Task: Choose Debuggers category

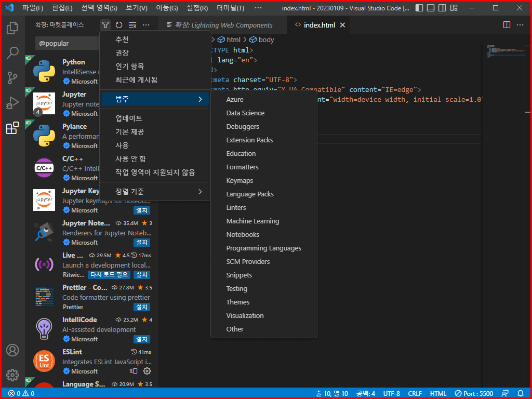Action: tap(264, 127)
